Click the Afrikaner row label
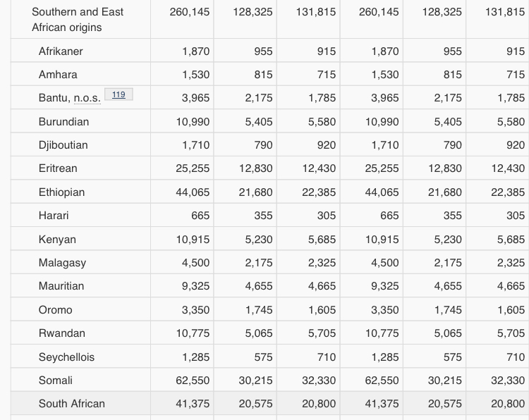The height and width of the screenshot is (420, 529). tap(61, 51)
